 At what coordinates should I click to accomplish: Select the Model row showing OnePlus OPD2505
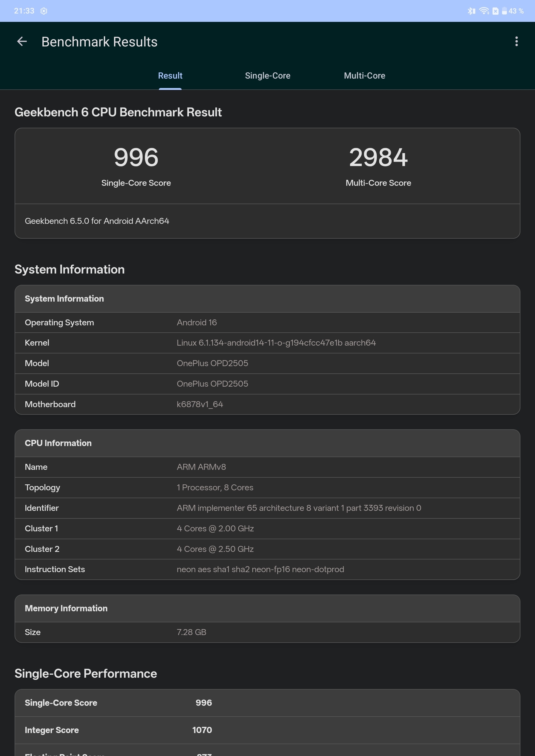pyautogui.click(x=267, y=363)
